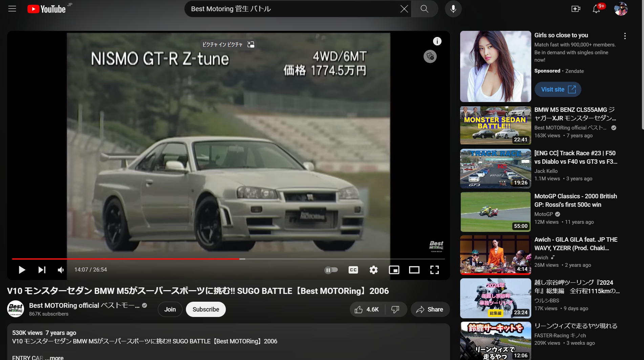Start voice search with microphone

coord(453,9)
